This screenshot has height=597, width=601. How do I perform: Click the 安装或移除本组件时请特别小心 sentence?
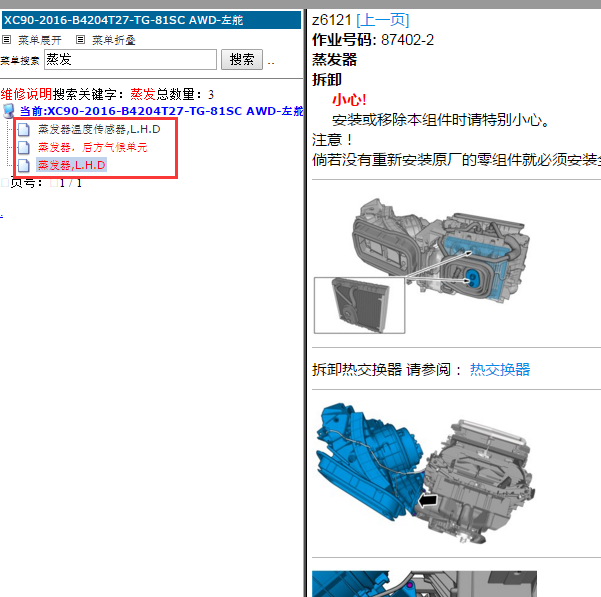tap(441, 120)
